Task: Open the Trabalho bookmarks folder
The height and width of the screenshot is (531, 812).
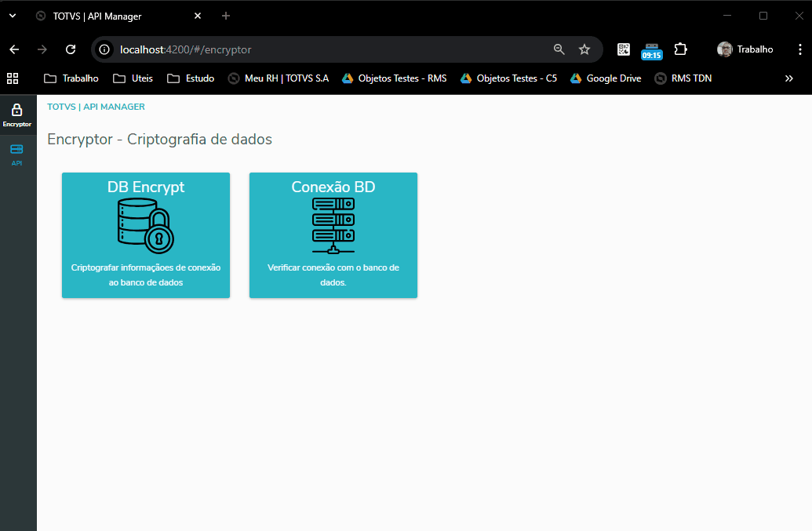Action: point(71,78)
